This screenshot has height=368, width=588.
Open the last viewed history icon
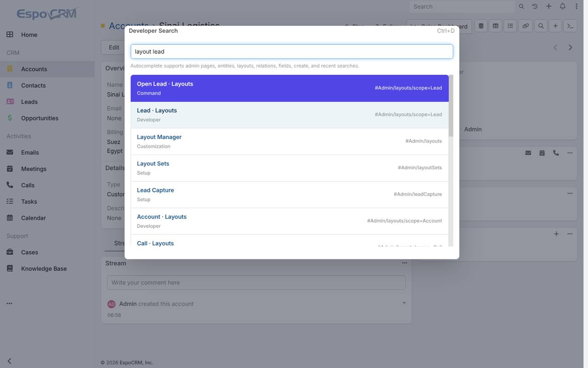point(535,6)
